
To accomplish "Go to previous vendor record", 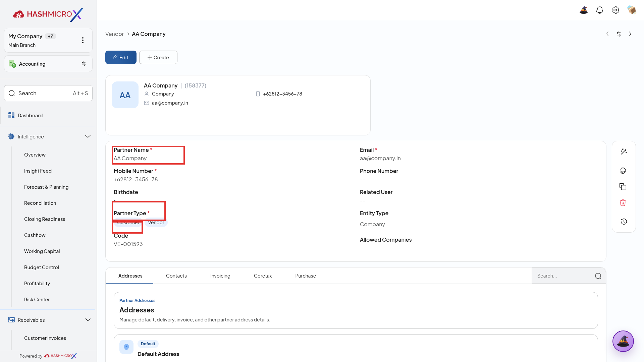I will (x=607, y=34).
